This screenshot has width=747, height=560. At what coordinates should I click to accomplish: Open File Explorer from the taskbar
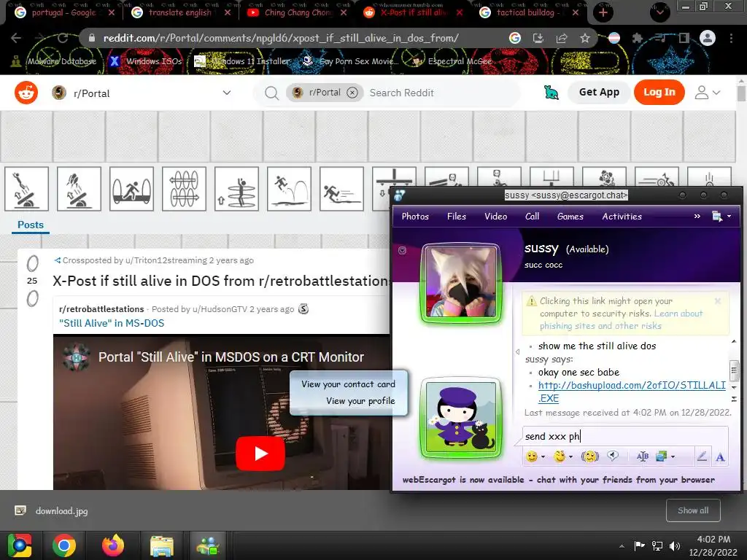[162, 545]
